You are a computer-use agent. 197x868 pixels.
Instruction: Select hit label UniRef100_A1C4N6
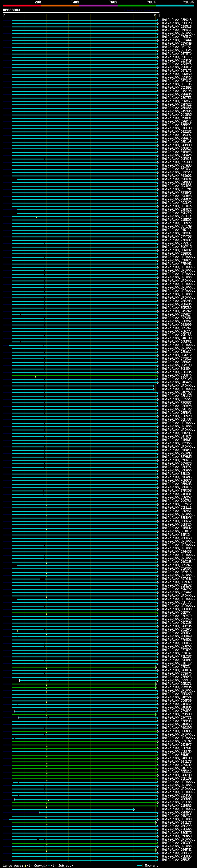point(177,477)
